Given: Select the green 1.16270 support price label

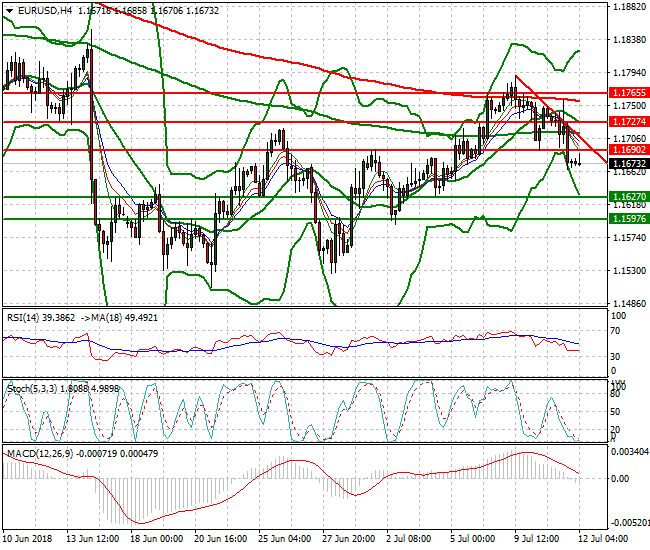Looking at the screenshot, I should [629, 196].
